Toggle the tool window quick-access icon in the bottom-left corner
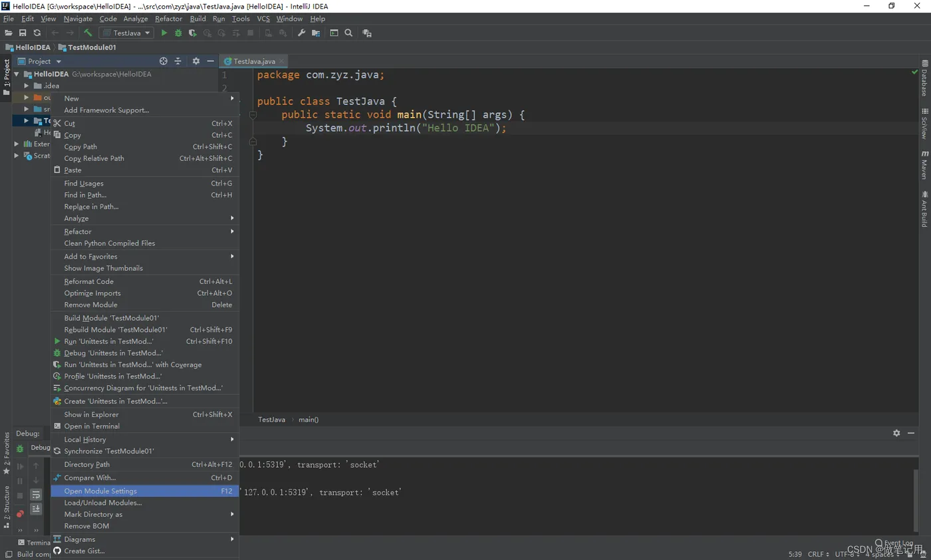Screen dimensions: 931x560 [7, 554]
